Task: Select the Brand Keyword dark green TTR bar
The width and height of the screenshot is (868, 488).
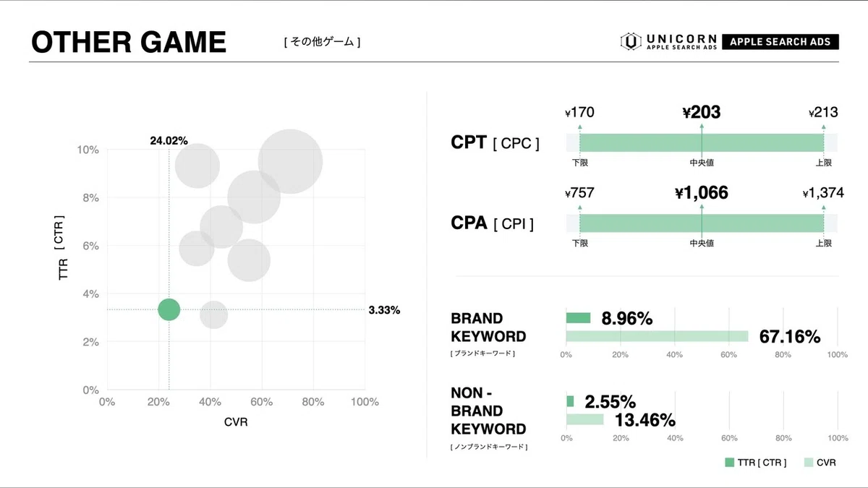Action: (578, 318)
